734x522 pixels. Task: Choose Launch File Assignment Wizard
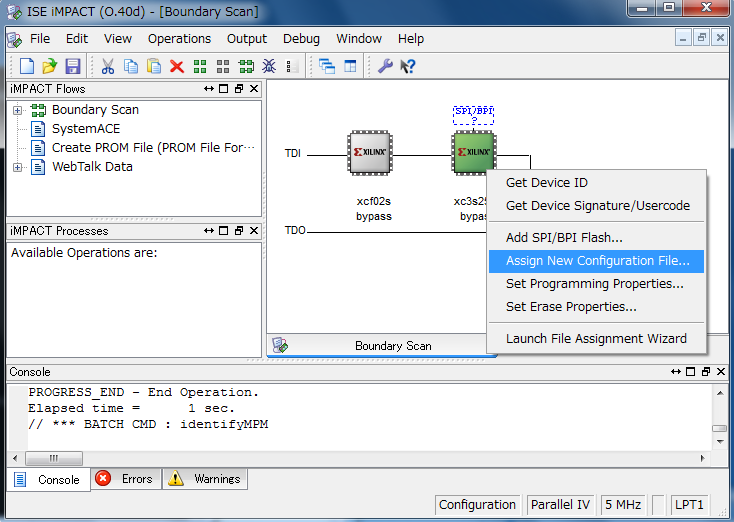coord(596,338)
